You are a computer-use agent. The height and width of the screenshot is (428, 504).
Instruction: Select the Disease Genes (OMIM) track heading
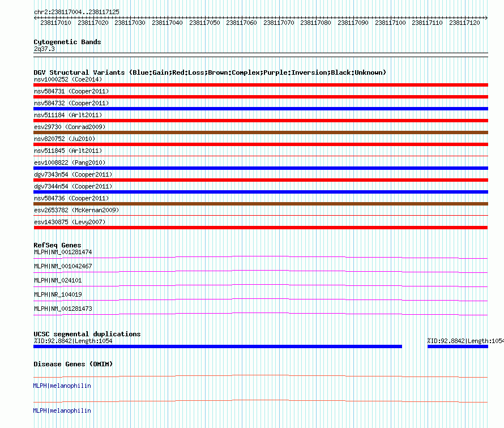point(73,364)
